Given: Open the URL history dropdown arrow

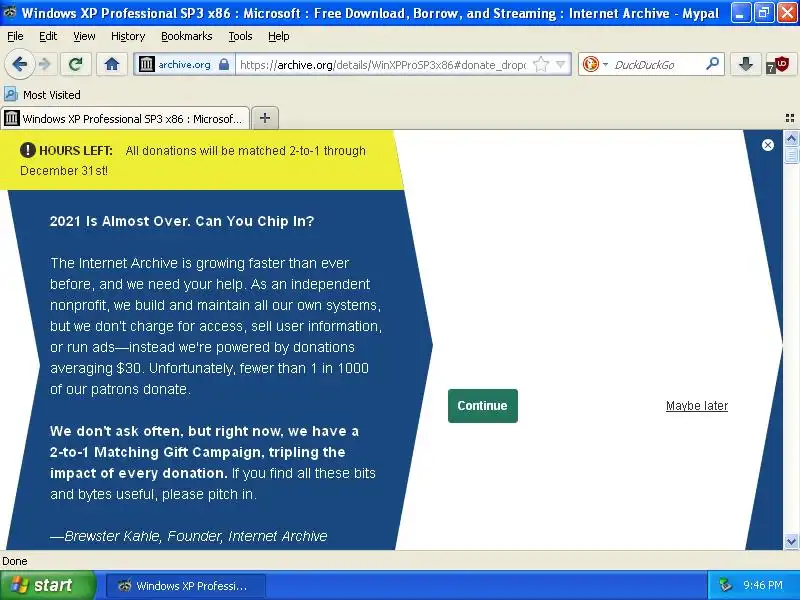Looking at the screenshot, I should 561,64.
